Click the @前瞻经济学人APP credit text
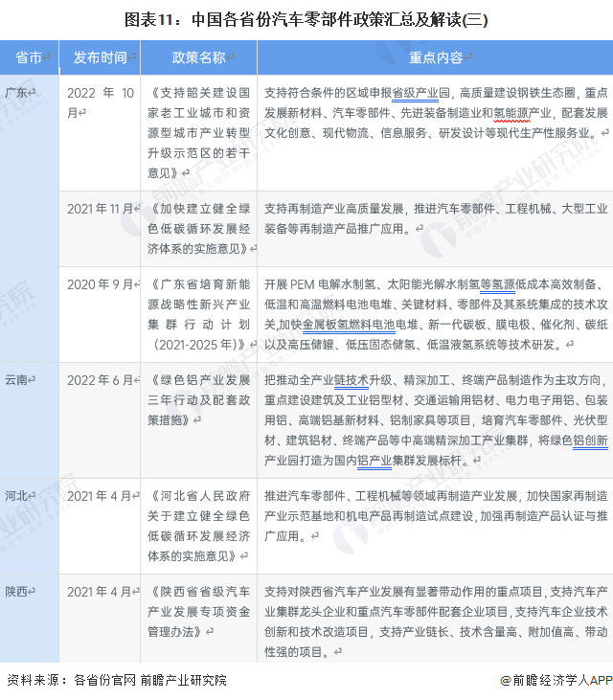613x700 pixels. [x=555, y=680]
